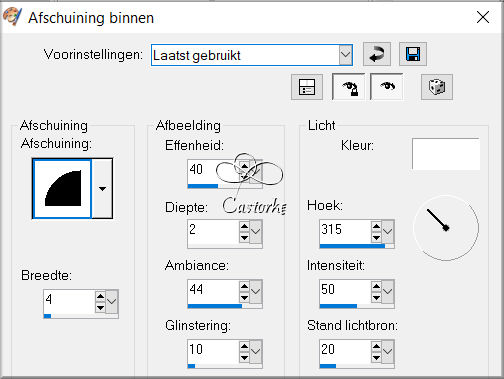Decrease the Diepte value with down arrow
Viewport: 504px width, 379px height.
click(x=244, y=238)
